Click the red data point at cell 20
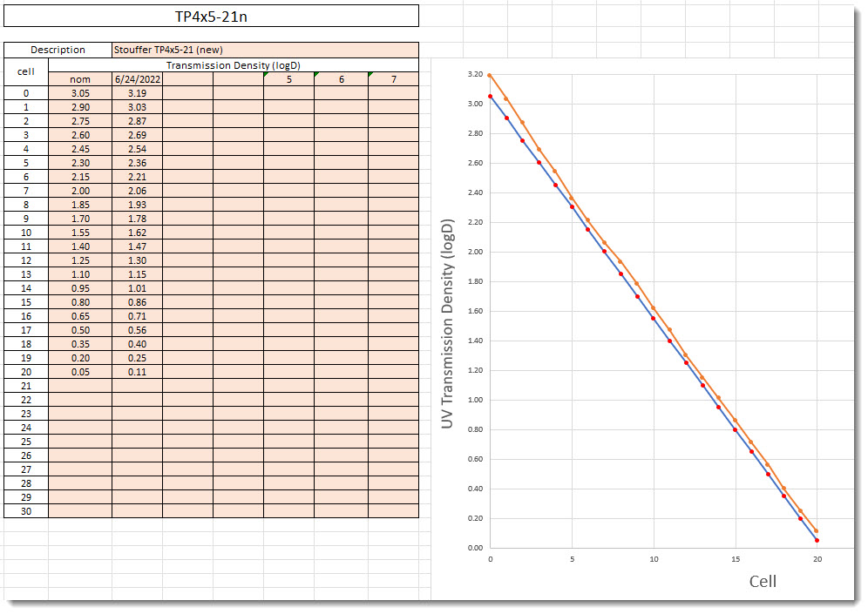This screenshot has height=614, width=868. [x=817, y=540]
